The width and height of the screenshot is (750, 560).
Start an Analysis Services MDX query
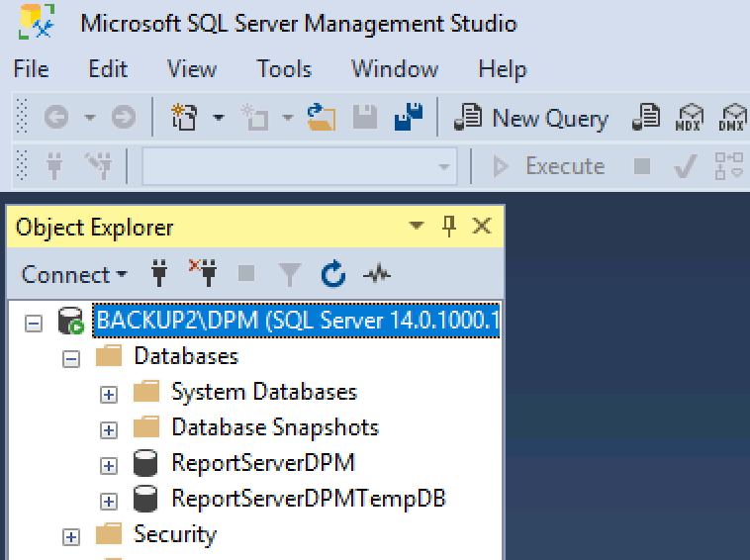click(689, 117)
